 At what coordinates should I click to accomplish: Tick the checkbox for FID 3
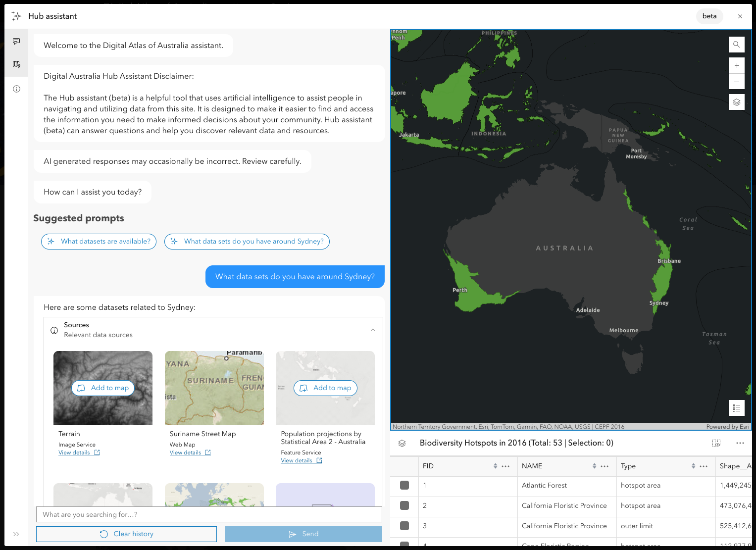pos(404,526)
